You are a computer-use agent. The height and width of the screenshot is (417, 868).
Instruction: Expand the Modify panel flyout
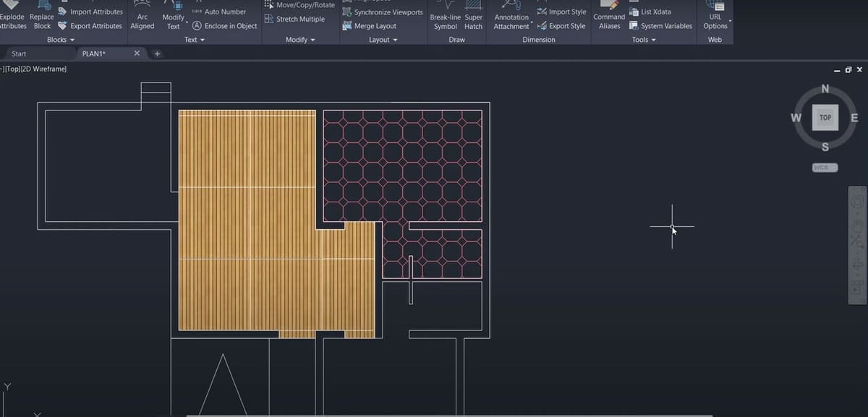pyautogui.click(x=300, y=40)
